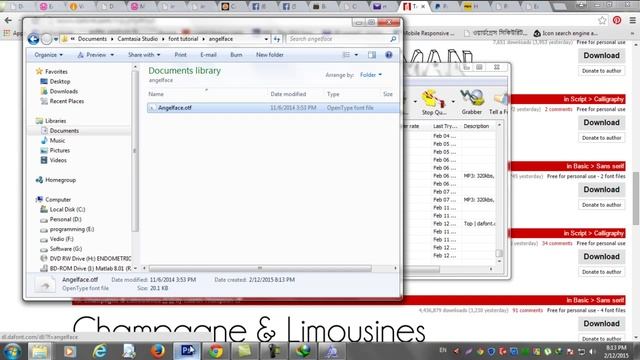Image resolution: width=640 pixels, height=360 pixels.
Task: Select Pictures library in sidebar
Action: tap(60, 150)
